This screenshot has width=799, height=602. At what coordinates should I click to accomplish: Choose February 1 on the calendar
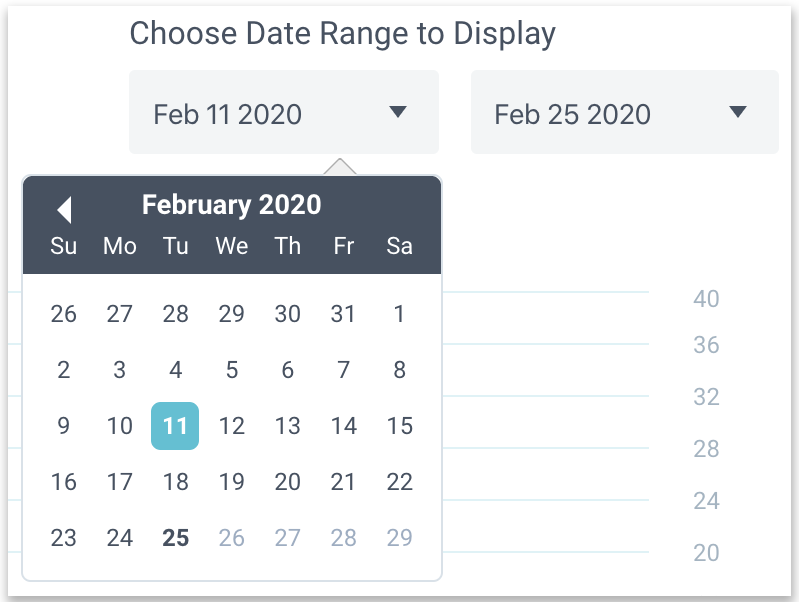point(399,314)
